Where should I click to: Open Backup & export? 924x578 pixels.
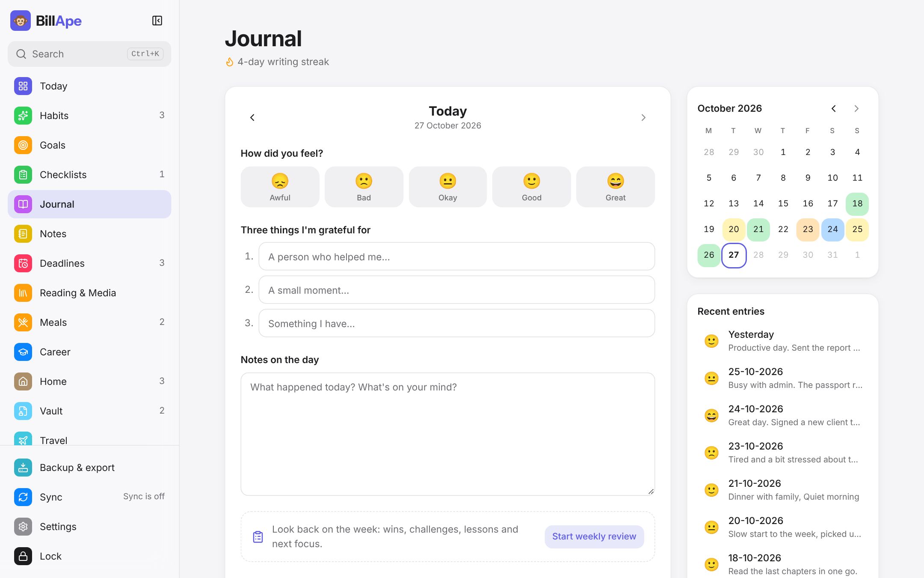point(89,468)
